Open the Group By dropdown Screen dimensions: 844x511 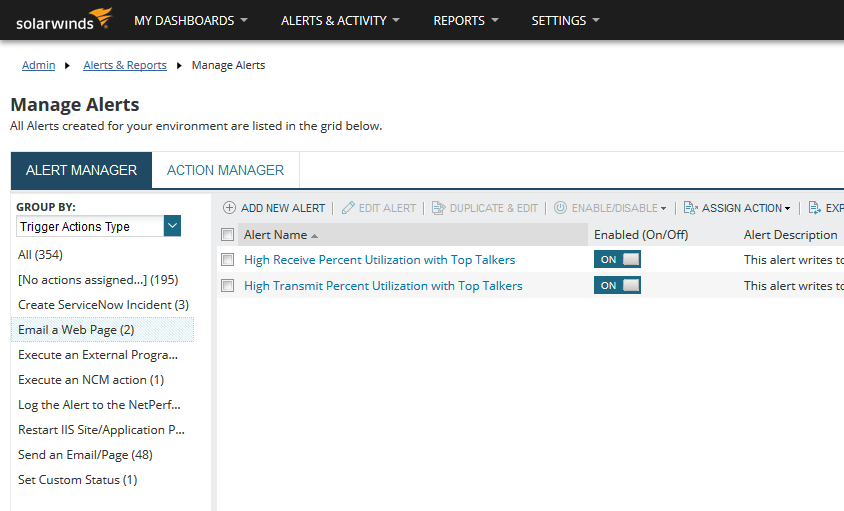pos(173,227)
